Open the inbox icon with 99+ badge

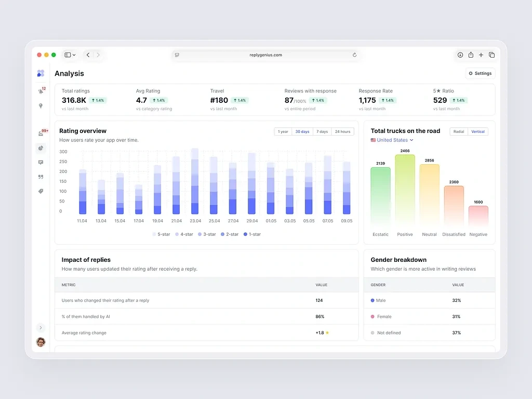(x=41, y=134)
